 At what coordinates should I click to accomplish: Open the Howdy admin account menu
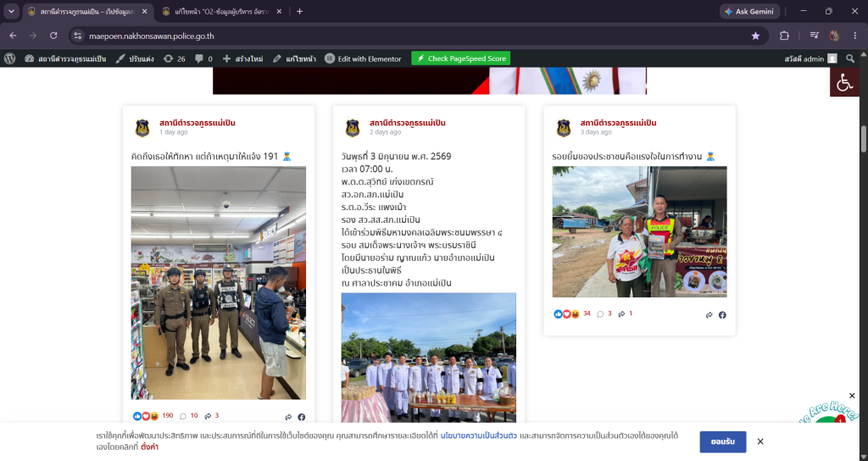pyautogui.click(x=810, y=58)
